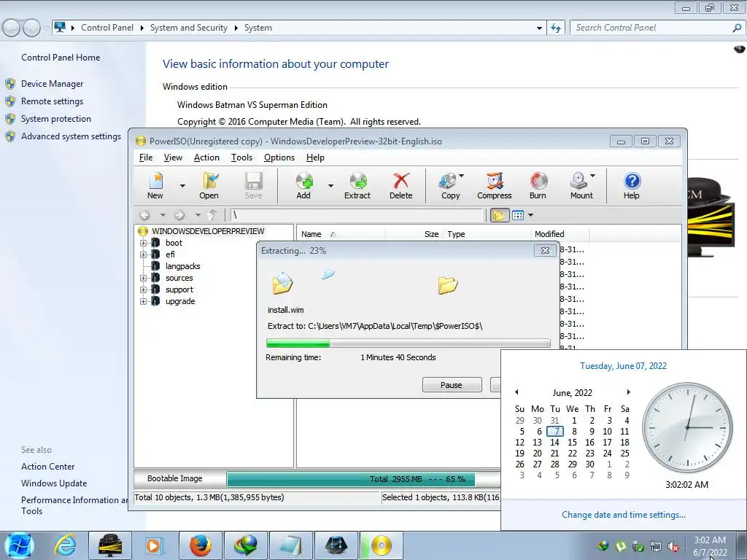747x560 pixels.
Task: Click the Extract toolbar icon
Action: point(357,185)
